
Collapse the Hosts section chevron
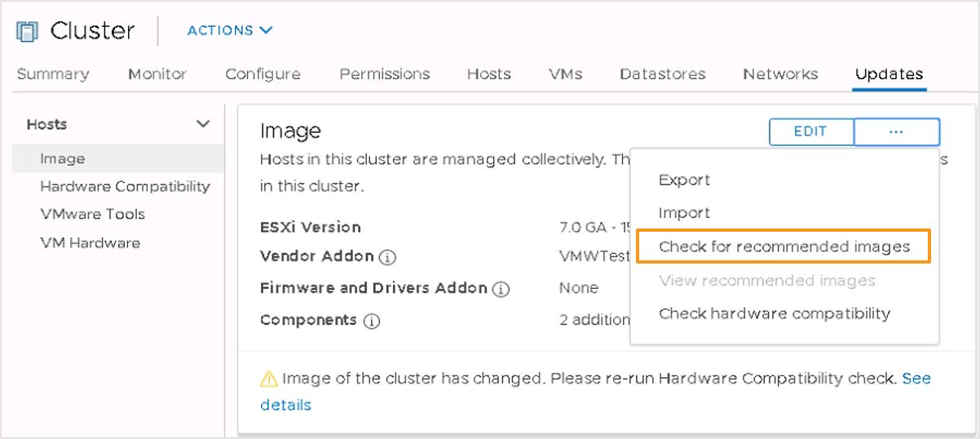pos(204,124)
